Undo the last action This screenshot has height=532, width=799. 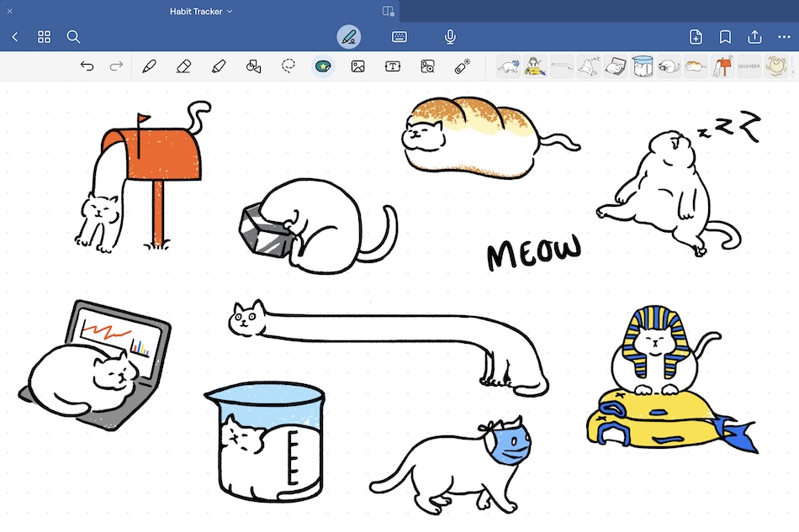pyautogui.click(x=87, y=66)
